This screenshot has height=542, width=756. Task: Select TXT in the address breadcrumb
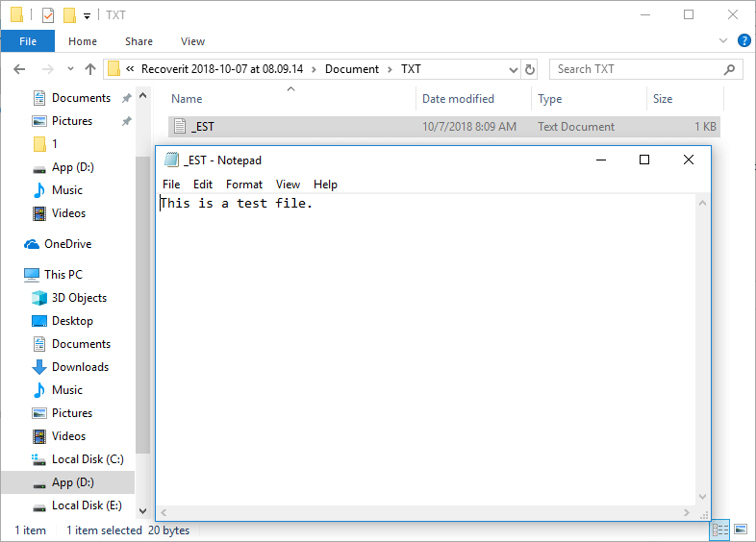[x=411, y=69]
